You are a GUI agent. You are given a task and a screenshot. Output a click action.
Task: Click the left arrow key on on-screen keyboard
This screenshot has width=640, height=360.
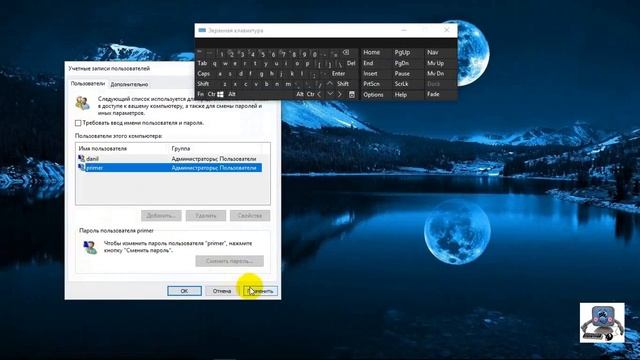[319, 94]
